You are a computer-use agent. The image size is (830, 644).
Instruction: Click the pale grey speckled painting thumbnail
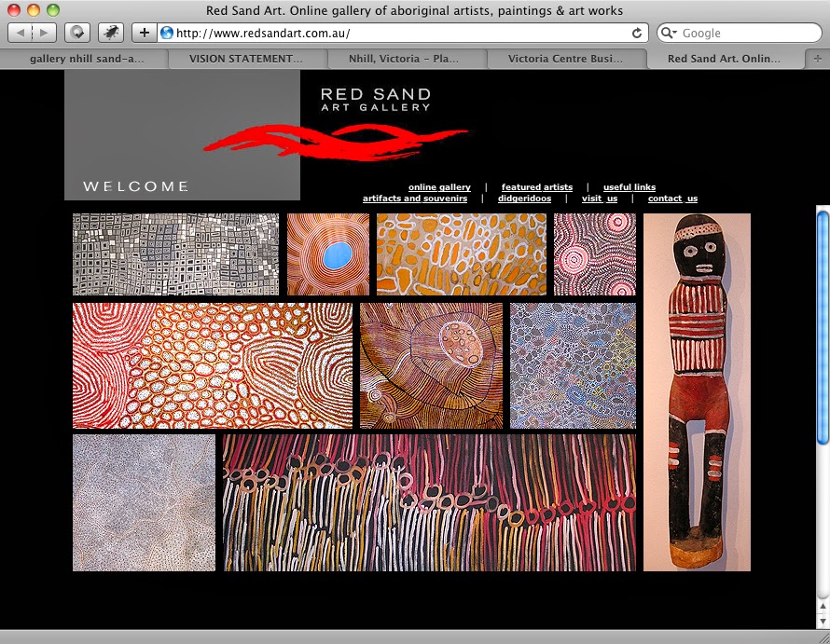coord(144,502)
